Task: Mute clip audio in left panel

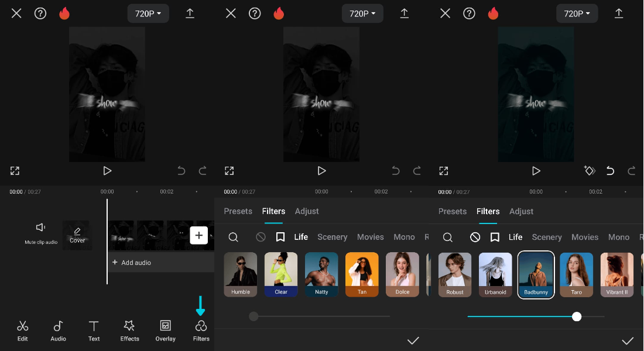Action: click(x=40, y=233)
